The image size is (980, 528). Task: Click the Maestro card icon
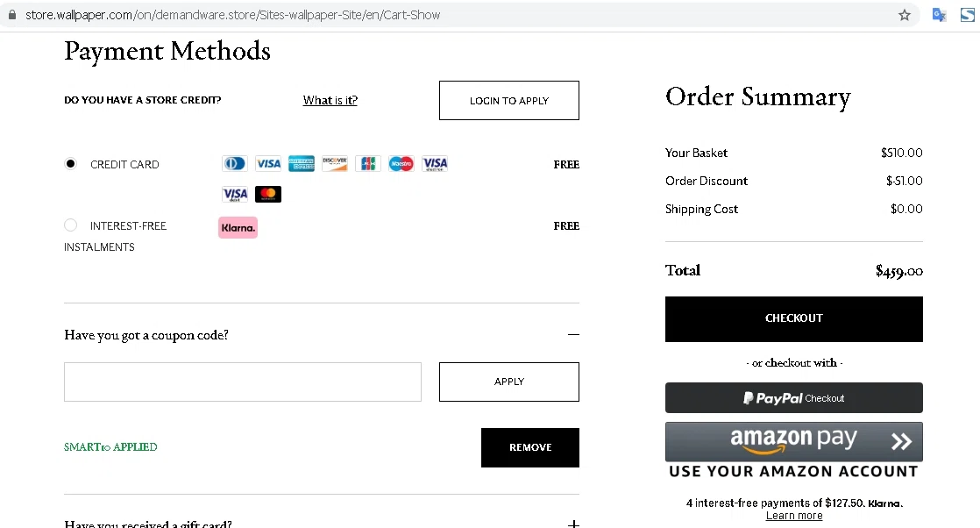[x=401, y=164]
